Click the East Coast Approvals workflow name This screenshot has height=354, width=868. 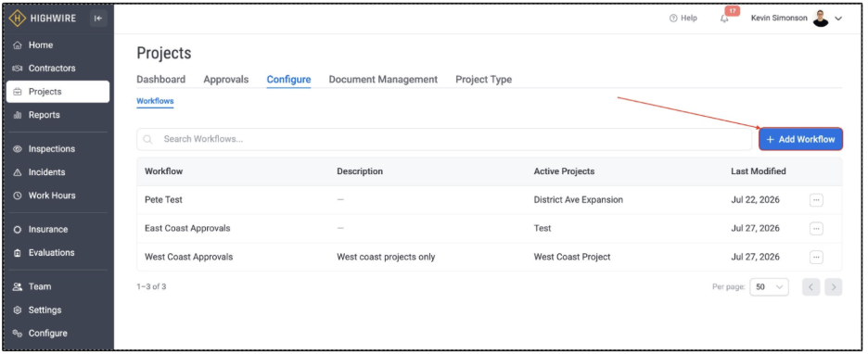click(x=187, y=229)
